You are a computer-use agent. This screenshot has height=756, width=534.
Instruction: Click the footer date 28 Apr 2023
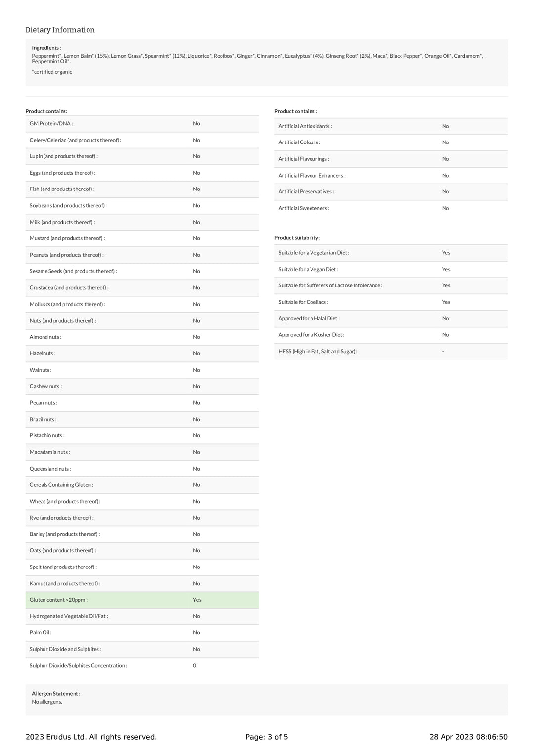tap(468, 737)
